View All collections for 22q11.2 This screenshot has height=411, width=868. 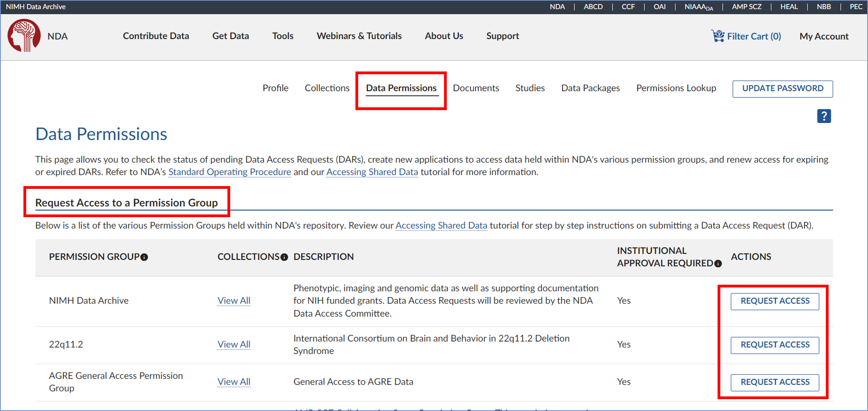point(234,345)
